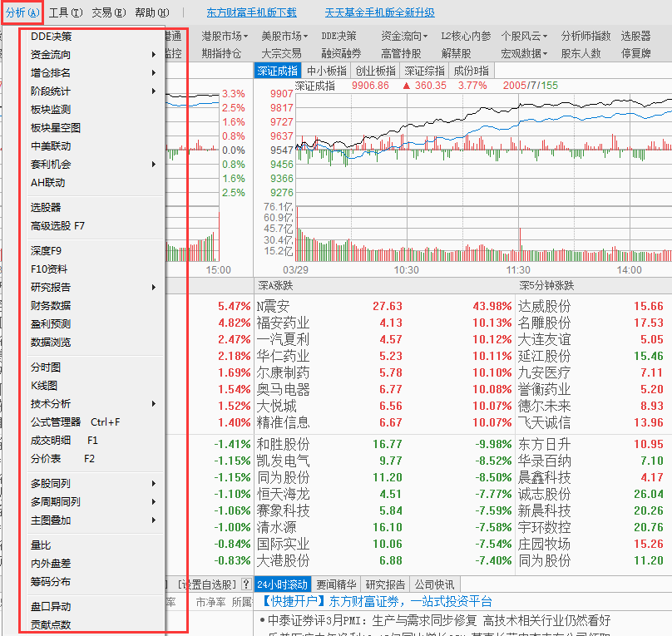Select the 福安药业 stock row
Screen dimensions: 672x636
click(463, 323)
